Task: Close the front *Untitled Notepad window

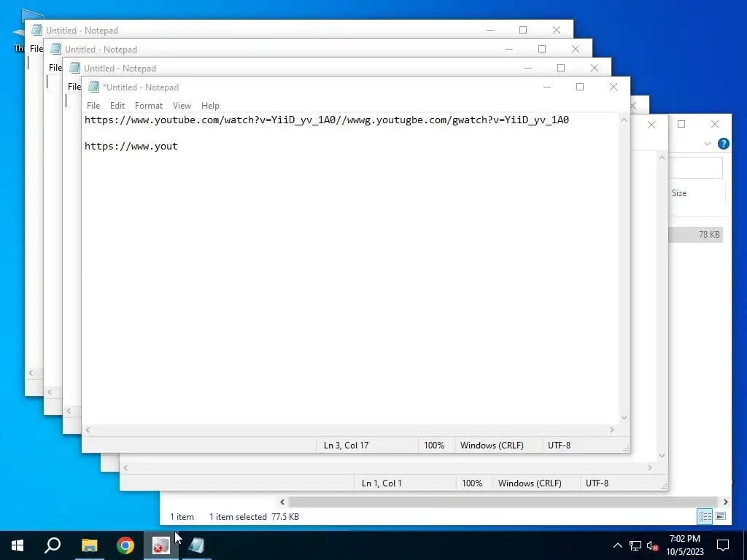Action: coord(614,87)
